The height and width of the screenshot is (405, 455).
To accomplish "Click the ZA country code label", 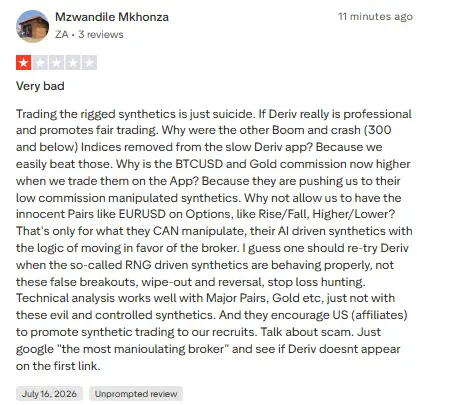I will tap(62, 34).
